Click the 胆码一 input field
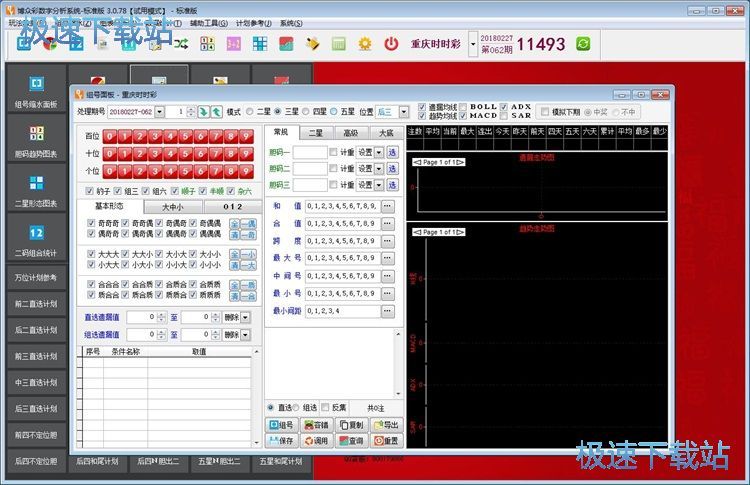Image resolution: width=750 pixels, height=485 pixels. click(x=310, y=152)
